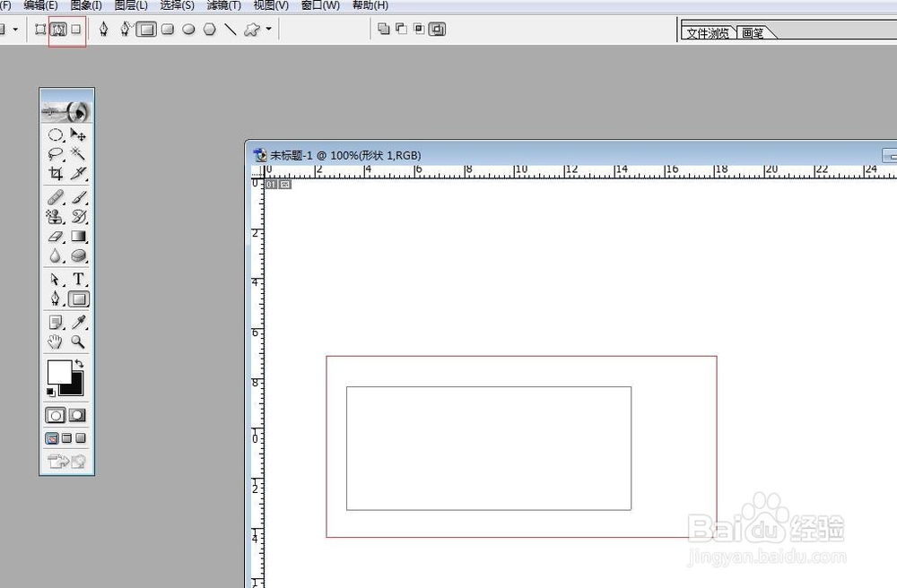Select the Move tool

coord(78,134)
